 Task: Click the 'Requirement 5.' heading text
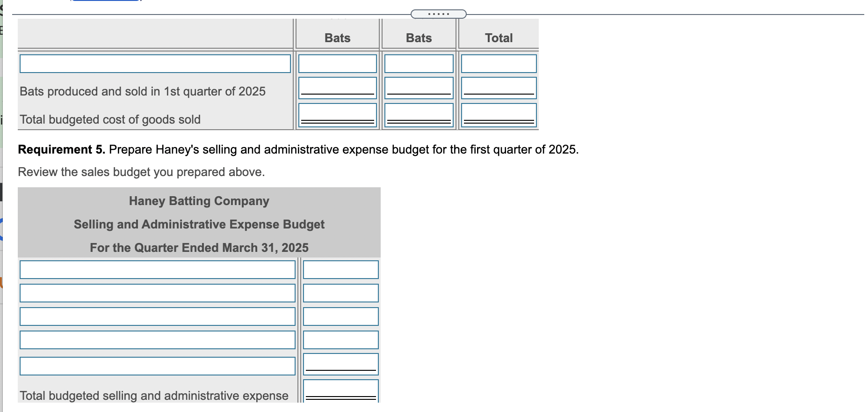pos(62,149)
